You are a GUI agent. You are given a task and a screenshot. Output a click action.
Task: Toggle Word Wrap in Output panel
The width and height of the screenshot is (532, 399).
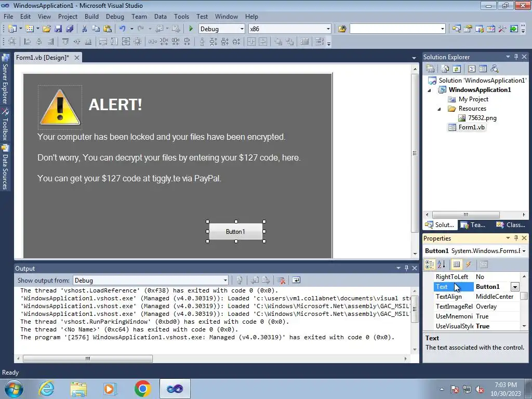[x=296, y=280]
